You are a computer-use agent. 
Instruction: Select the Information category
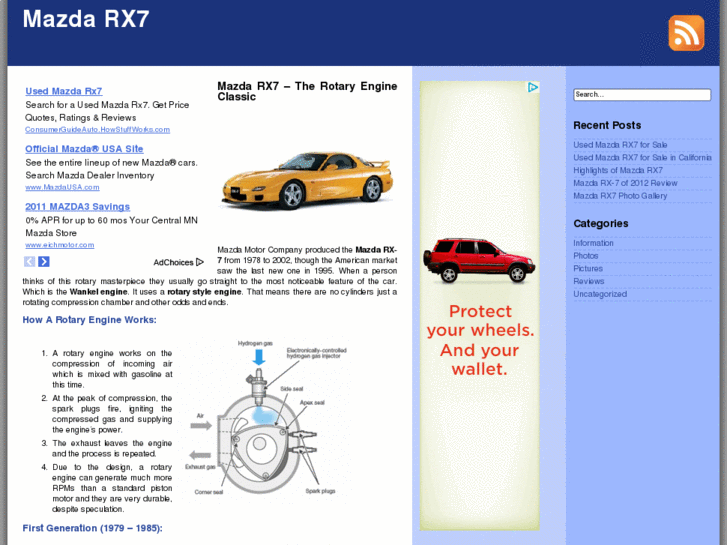pyautogui.click(x=593, y=243)
